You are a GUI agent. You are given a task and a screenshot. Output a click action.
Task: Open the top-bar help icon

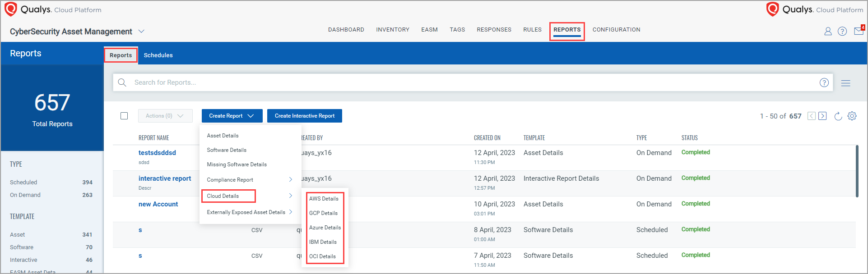point(842,31)
